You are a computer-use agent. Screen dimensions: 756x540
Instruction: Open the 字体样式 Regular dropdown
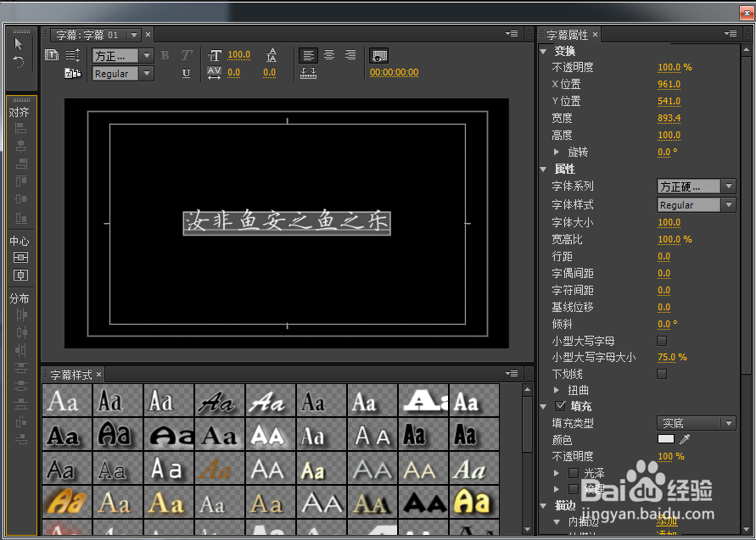coord(697,205)
